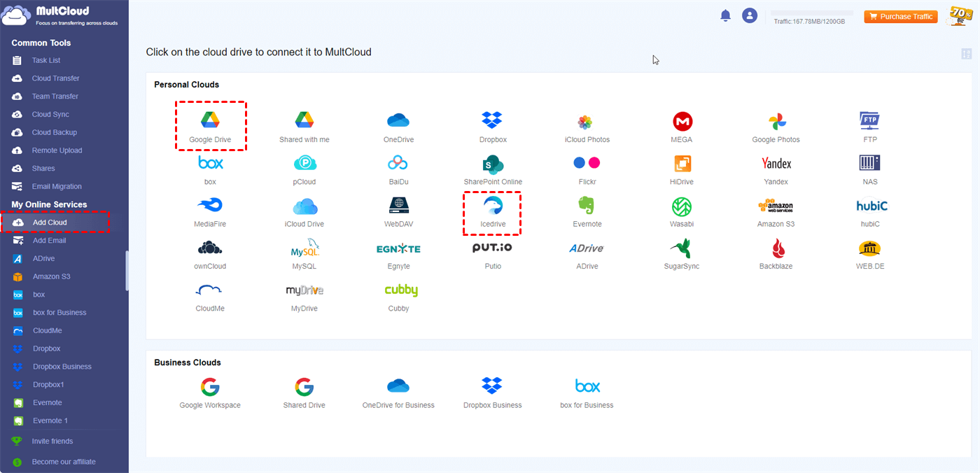Screen dimensions: 980x473
Task: Add SugarSync cloud
Action: (x=681, y=255)
